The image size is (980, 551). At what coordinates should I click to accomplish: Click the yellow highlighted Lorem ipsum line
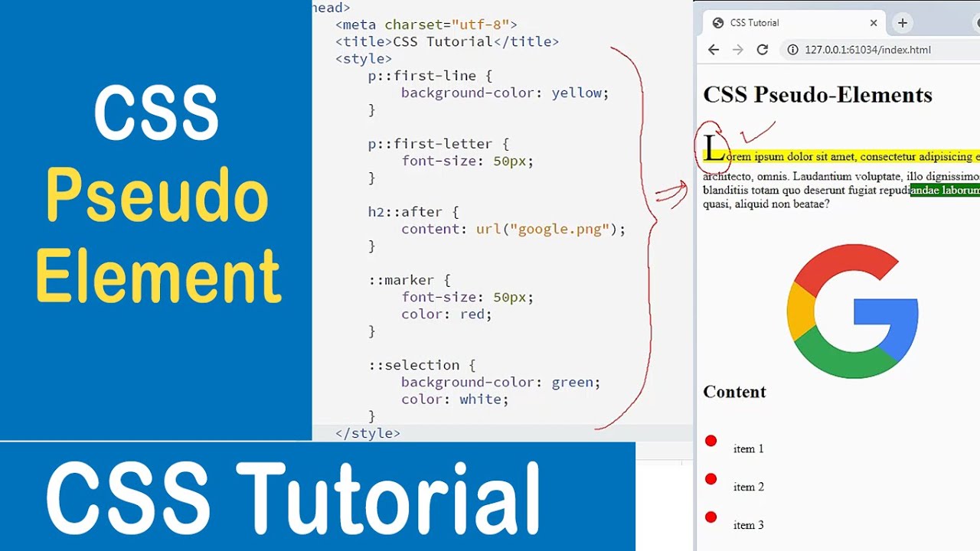click(841, 157)
